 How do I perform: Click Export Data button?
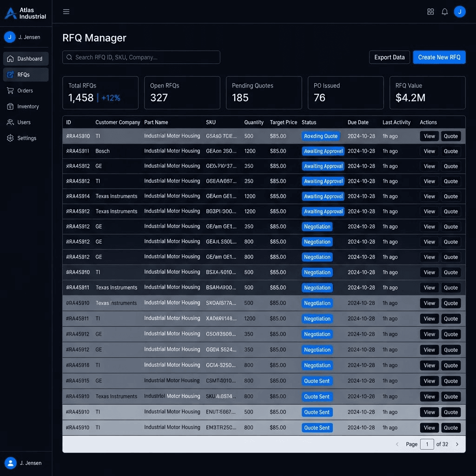click(x=389, y=57)
